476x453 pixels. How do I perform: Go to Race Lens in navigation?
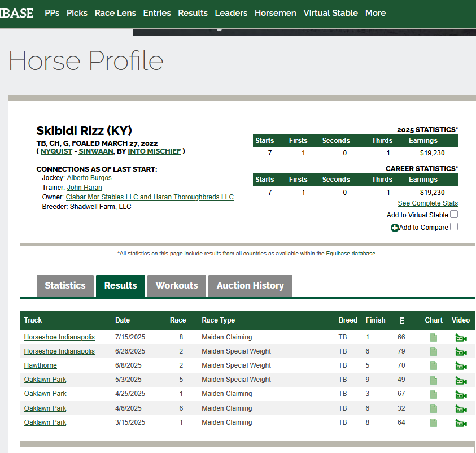pos(115,13)
